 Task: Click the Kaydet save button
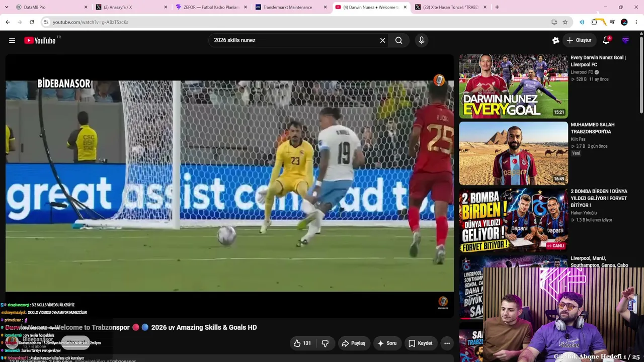(421, 343)
